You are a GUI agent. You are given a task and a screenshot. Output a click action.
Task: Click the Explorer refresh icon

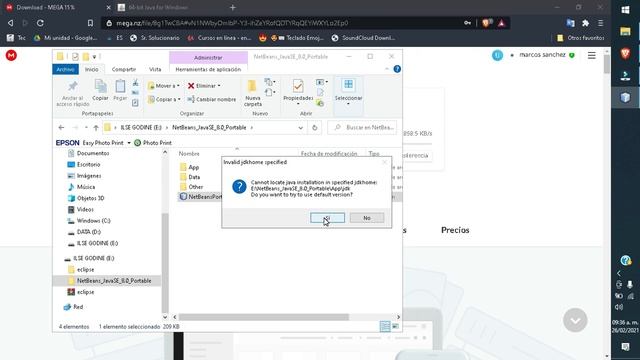(x=314, y=128)
